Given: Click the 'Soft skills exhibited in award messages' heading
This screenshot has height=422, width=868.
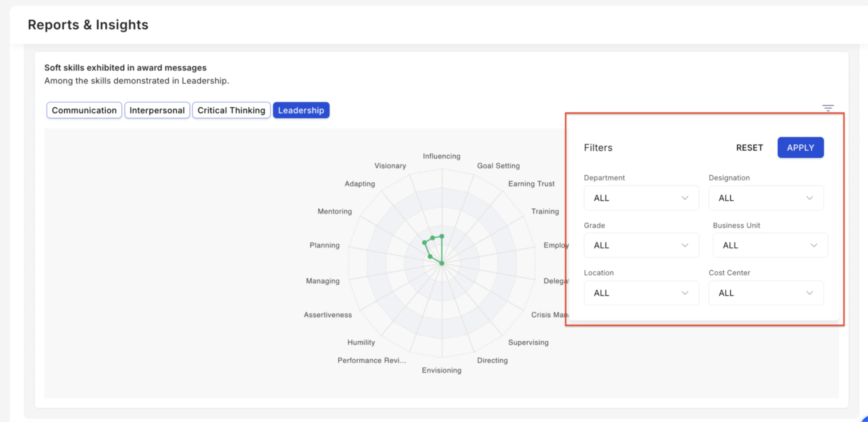Looking at the screenshot, I should click(x=125, y=67).
